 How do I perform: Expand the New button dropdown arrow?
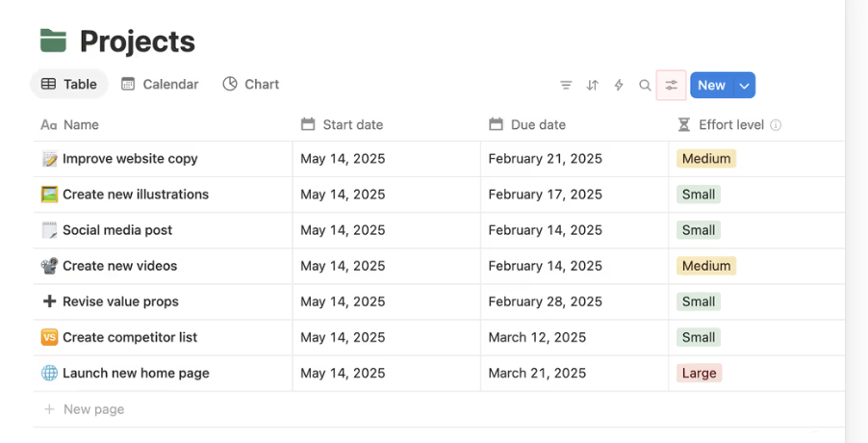coord(744,85)
